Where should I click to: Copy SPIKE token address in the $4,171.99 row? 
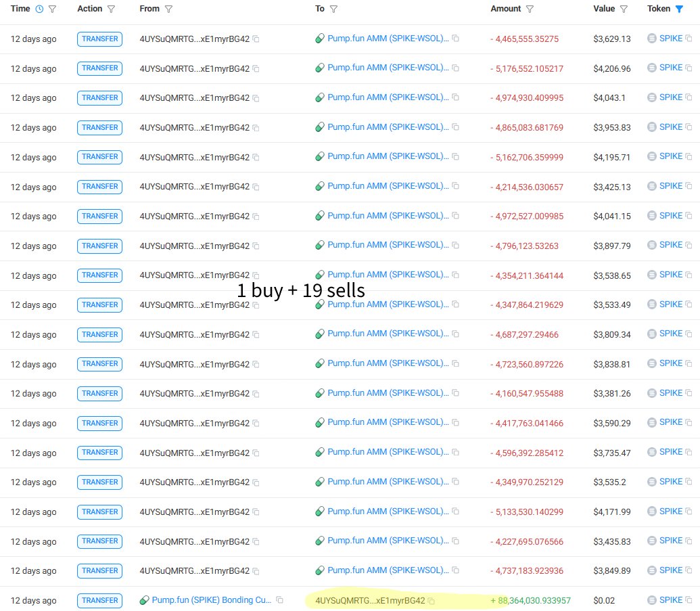click(689, 512)
